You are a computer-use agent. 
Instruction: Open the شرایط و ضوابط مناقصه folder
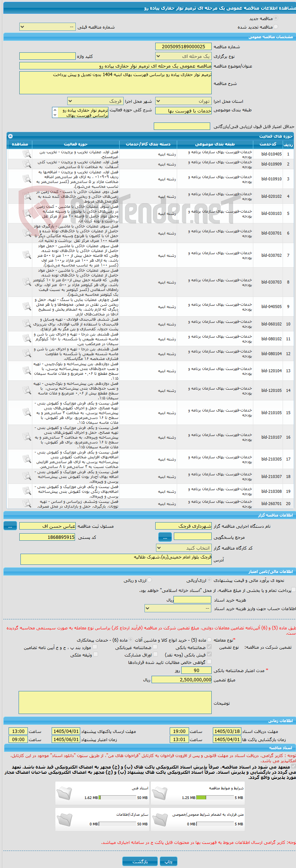tap(160, 793)
